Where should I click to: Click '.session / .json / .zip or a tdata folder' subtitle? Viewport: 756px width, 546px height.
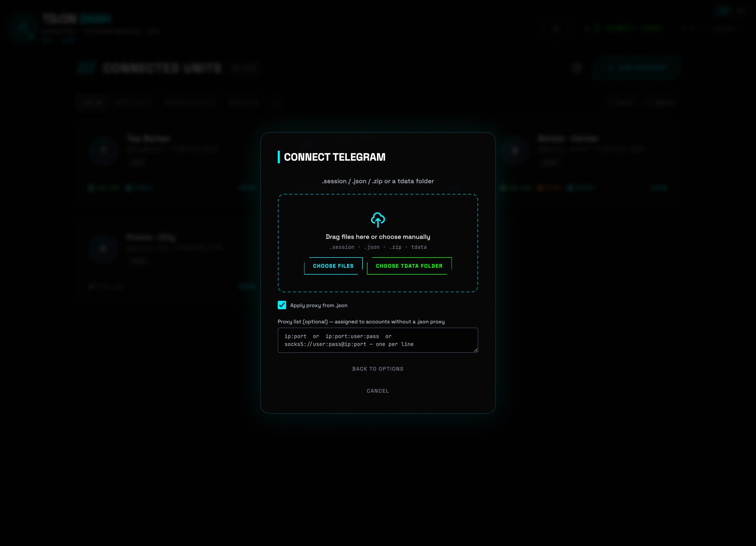(378, 181)
